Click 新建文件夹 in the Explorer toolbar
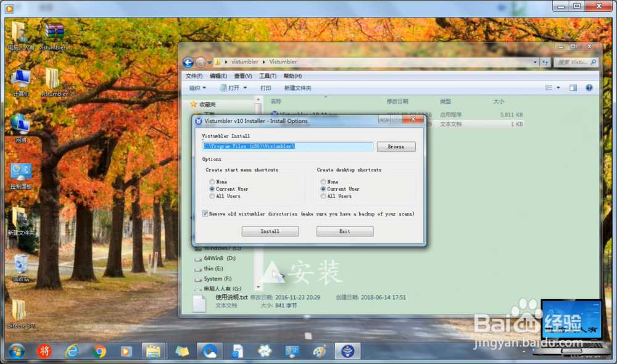Image resolution: width=617 pixels, height=364 pixels. (x=297, y=88)
